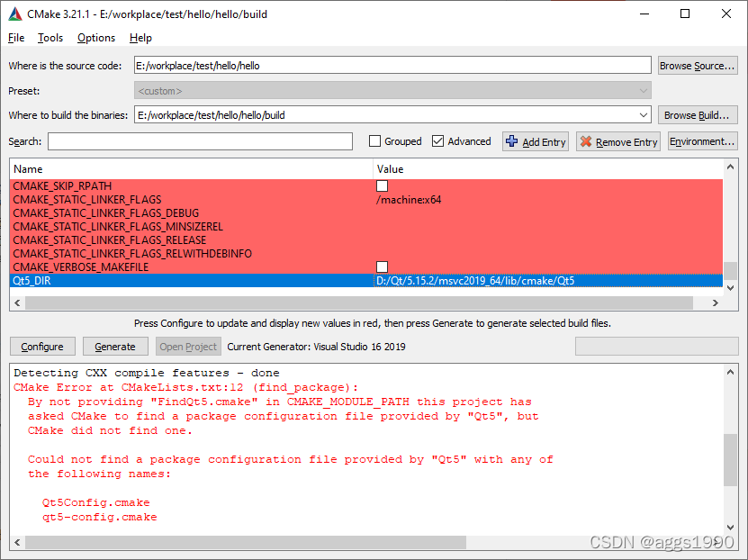Toggle the Grouped checkbox
Image resolution: width=748 pixels, height=560 pixels.
[375, 141]
